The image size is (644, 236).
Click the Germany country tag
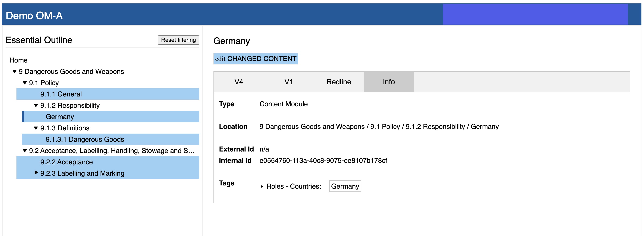click(x=345, y=186)
